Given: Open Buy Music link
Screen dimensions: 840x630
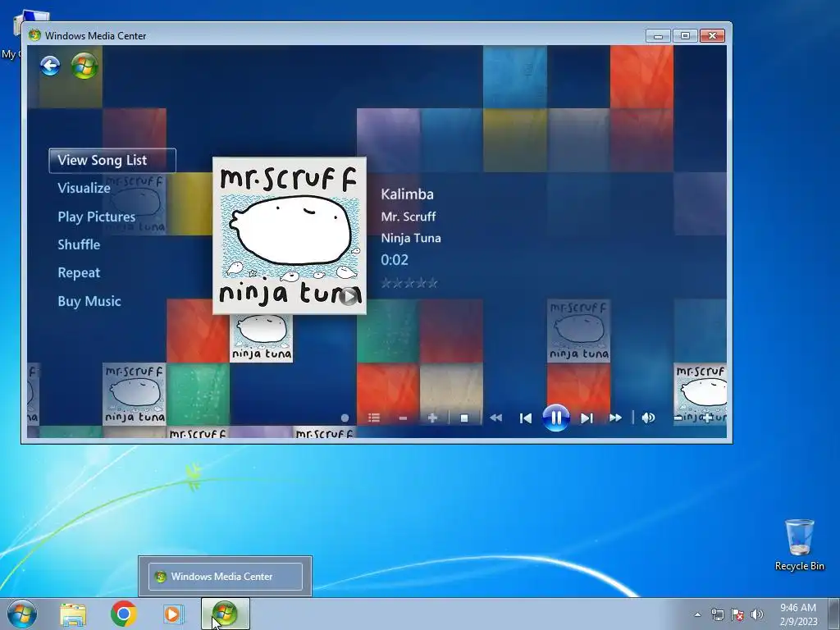Looking at the screenshot, I should point(89,301).
